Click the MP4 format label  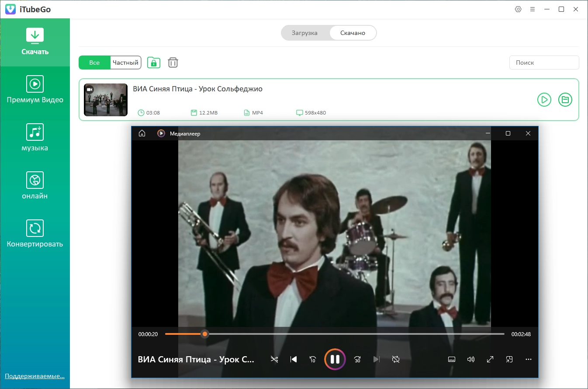pos(257,113)
